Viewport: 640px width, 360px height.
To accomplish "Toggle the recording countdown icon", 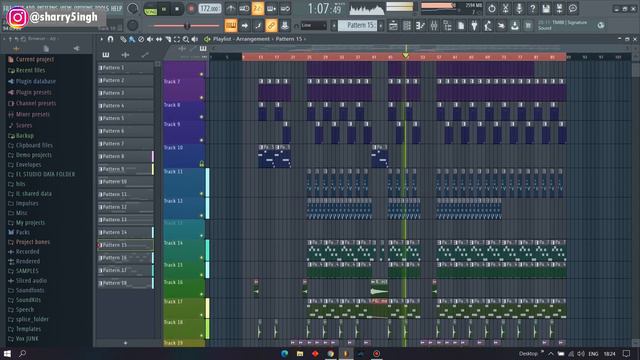I will tap(258, 9).
